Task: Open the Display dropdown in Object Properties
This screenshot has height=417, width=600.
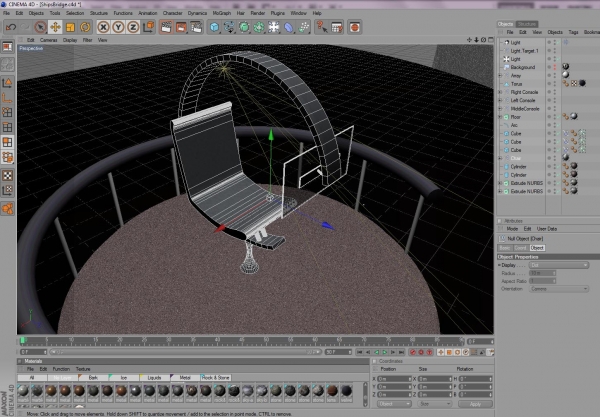Action: 559,265
